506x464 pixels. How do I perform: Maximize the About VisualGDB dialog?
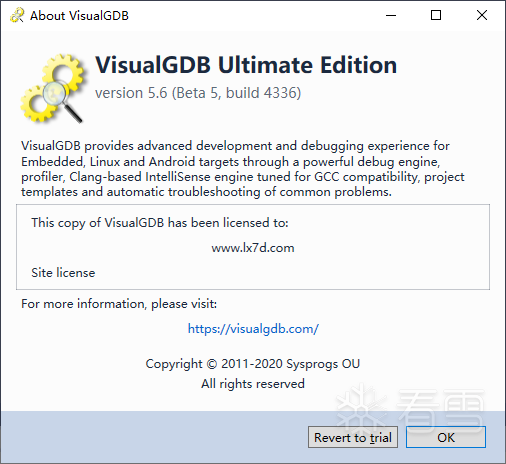[436, 15]
